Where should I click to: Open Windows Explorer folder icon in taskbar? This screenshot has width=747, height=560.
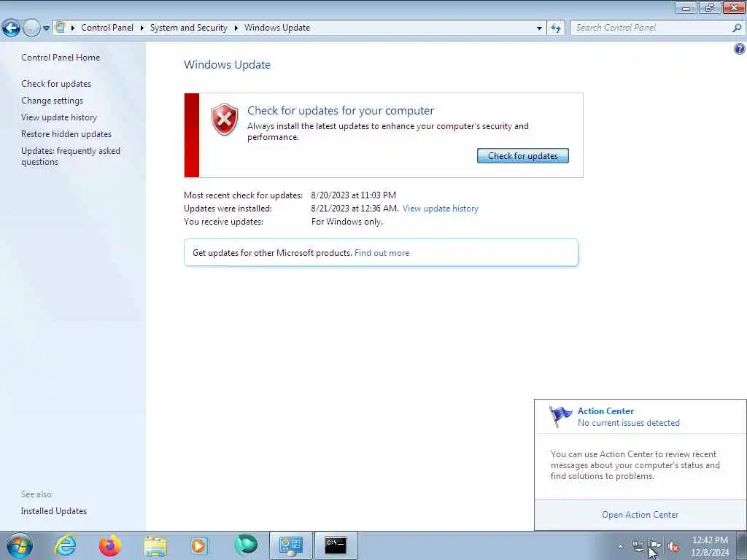point(155,546)
